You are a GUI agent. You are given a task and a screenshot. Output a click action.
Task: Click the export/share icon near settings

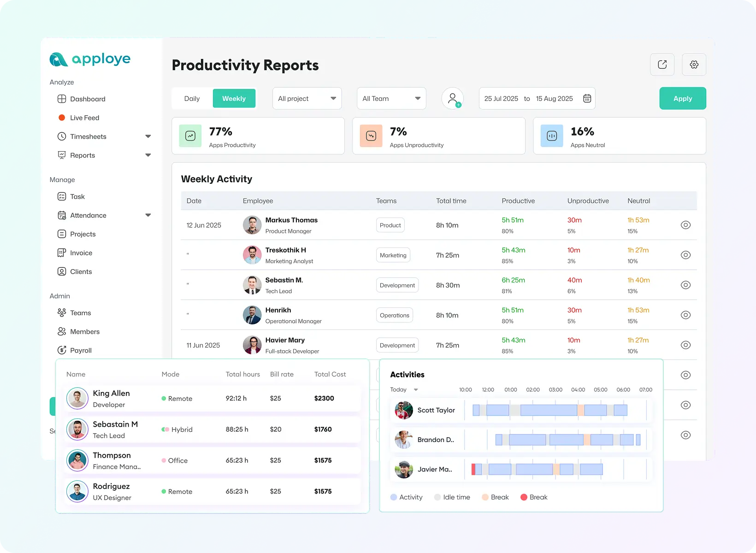point(662,65)
